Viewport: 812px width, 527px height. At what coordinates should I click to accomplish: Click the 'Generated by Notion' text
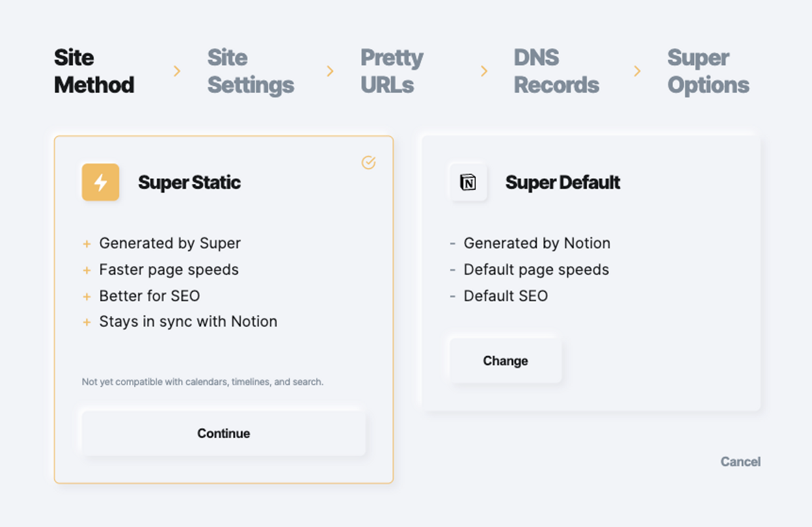[537, 243]
